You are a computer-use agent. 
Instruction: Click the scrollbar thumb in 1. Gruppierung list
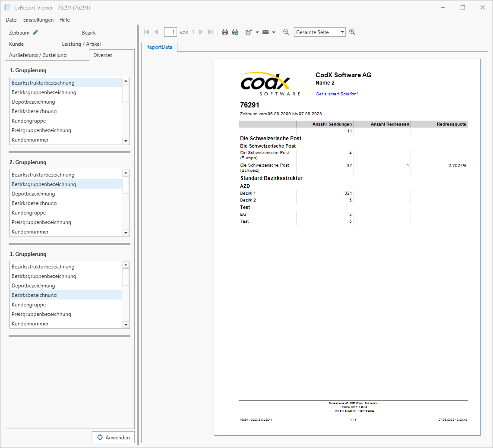point(126,93)
